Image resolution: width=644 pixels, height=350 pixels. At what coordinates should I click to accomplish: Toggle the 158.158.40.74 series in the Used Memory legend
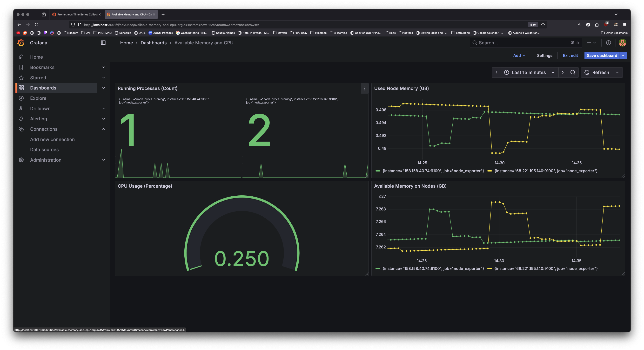pos(433,171)
